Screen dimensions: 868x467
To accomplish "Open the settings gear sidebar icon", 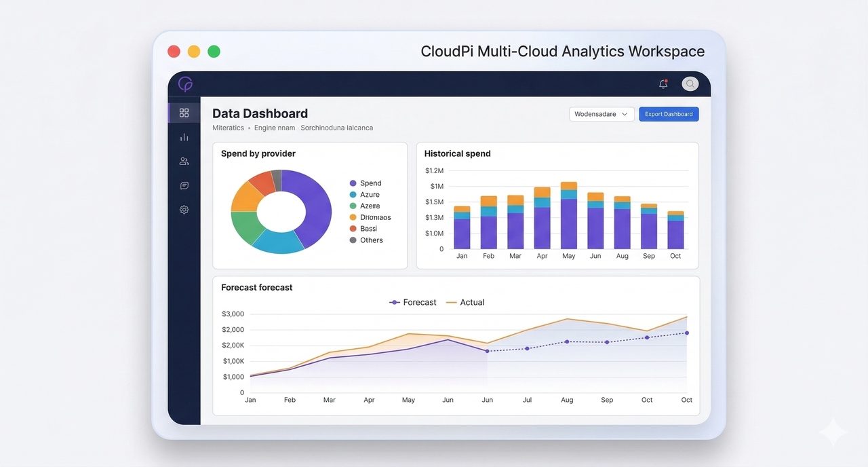I will pos(184,210).
